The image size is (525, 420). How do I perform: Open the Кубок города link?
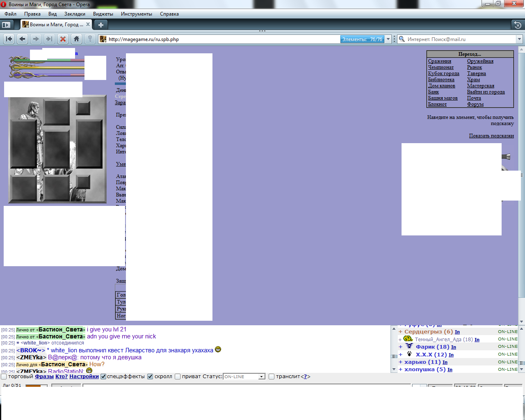pyautogui.click(x=443, y=73)
